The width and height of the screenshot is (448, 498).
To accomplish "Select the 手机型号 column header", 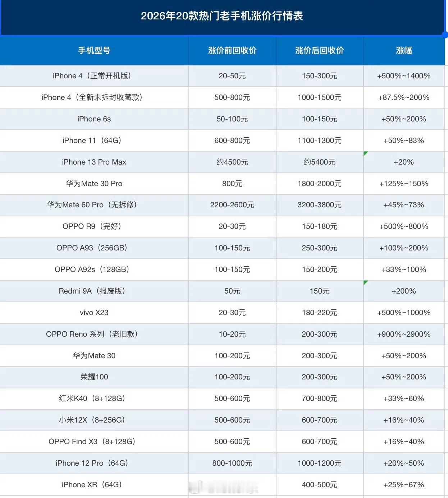I will tap(94, 51).
